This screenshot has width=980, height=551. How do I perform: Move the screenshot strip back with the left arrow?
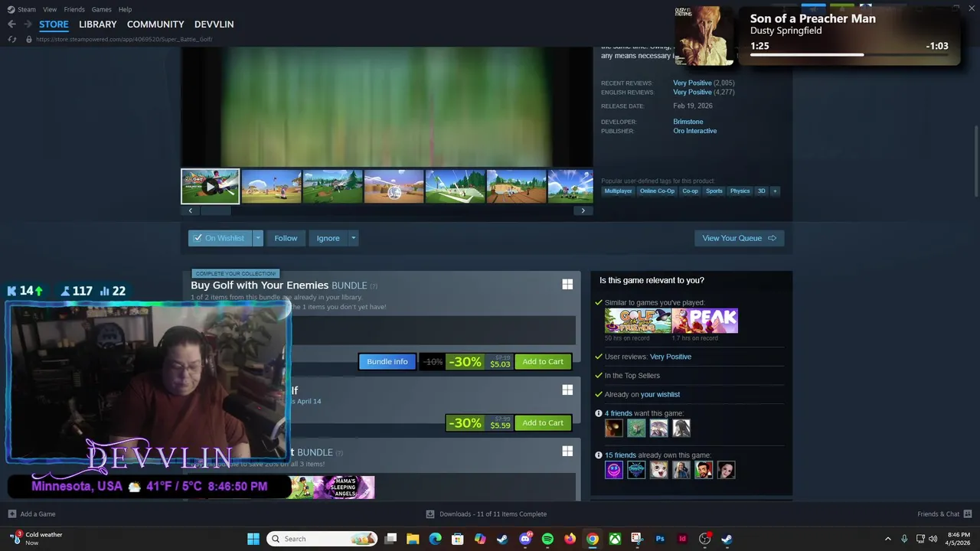[x=191, y=210]
